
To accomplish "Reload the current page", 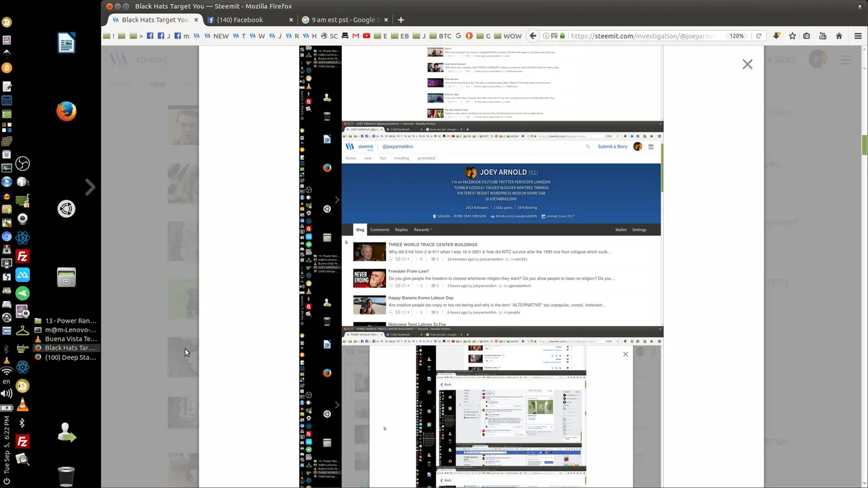I will [x=758, y=36].
